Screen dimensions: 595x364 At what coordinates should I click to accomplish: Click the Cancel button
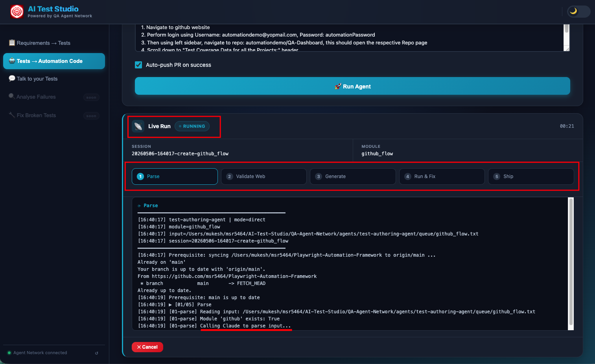[147, 347]
